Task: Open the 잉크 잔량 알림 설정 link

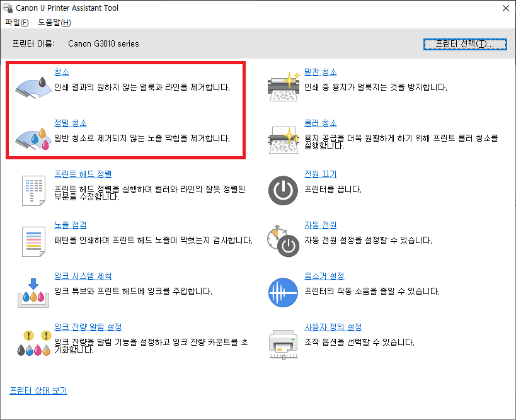Action: click(x=88, y=327)
